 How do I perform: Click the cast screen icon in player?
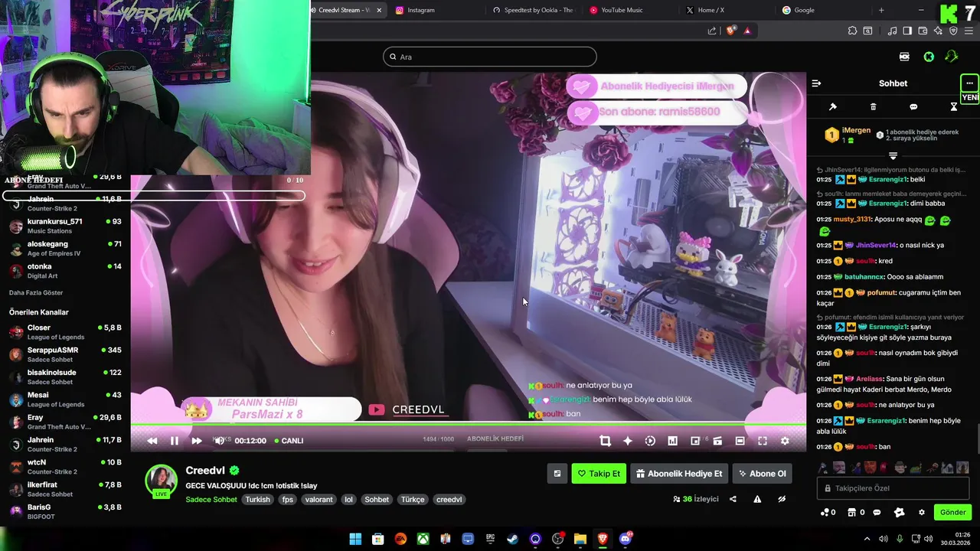(717, 441)
